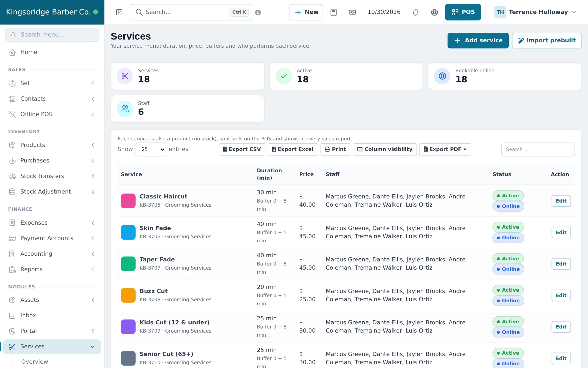Open Terrence Holloway user menu

click(535, 12)
